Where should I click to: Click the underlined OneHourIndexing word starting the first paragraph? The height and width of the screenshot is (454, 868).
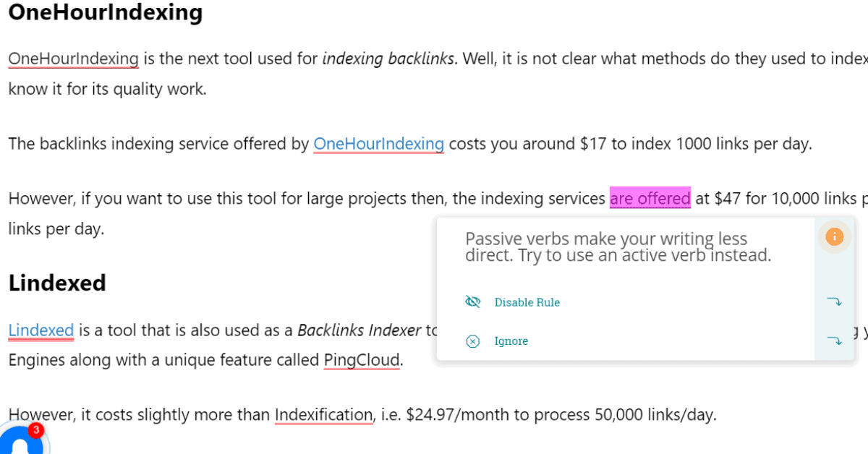pos(73,59)
